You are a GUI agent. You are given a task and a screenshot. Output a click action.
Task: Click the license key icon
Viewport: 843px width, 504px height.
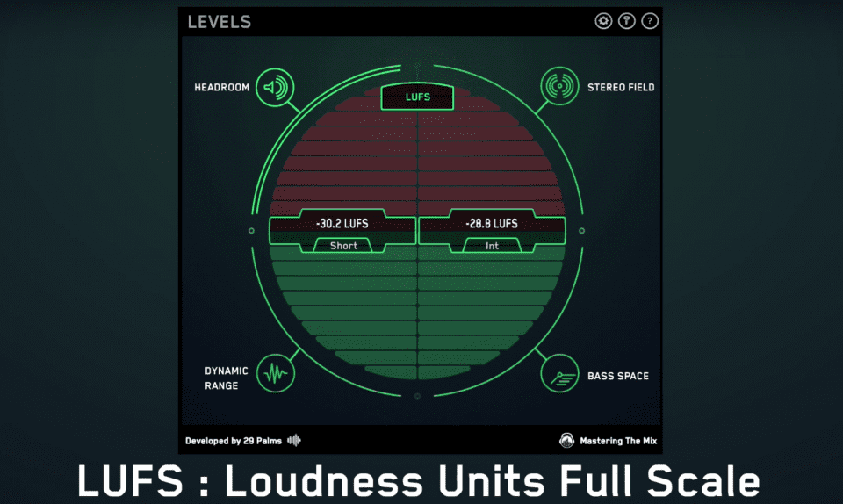pos(626,21)
